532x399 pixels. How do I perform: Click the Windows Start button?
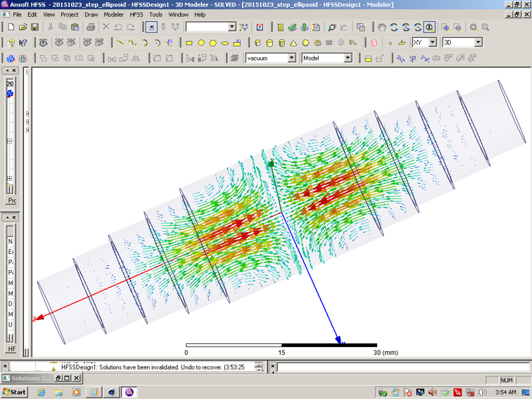[x=14, y=392]
